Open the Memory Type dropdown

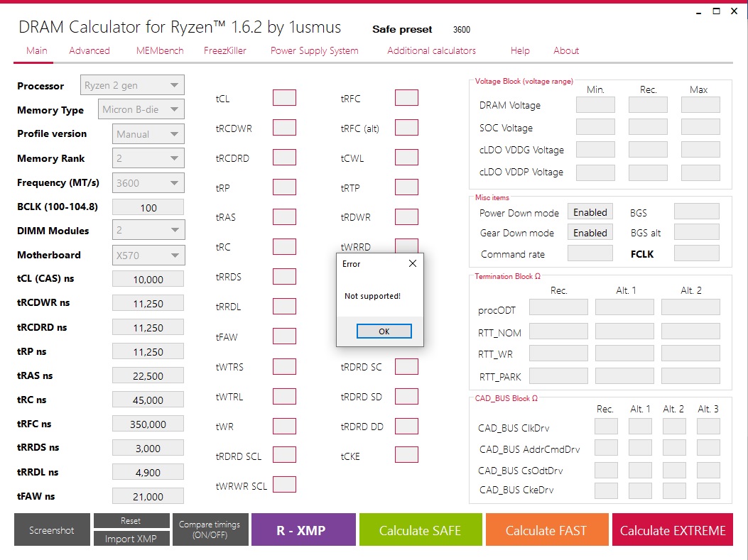pyautogui.click(x=141, y=109)
